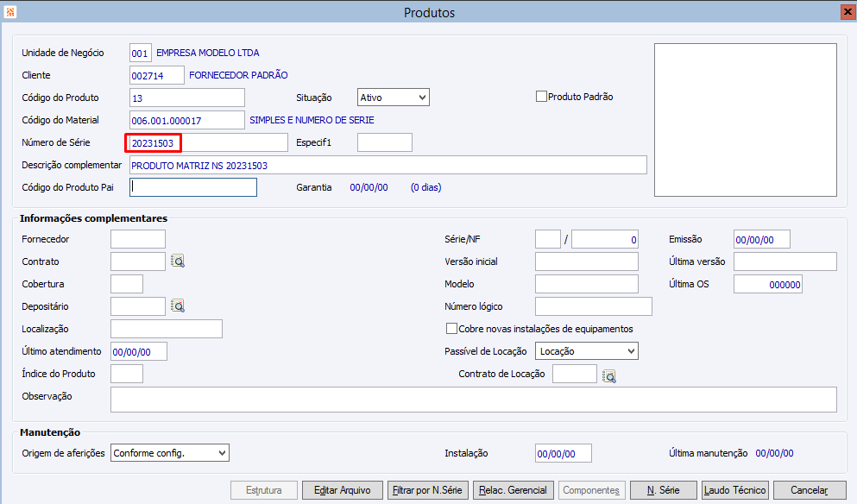This screenshot has width=857, height=504.
Task: Click the N. Série button
Action: tap(664, 490)
